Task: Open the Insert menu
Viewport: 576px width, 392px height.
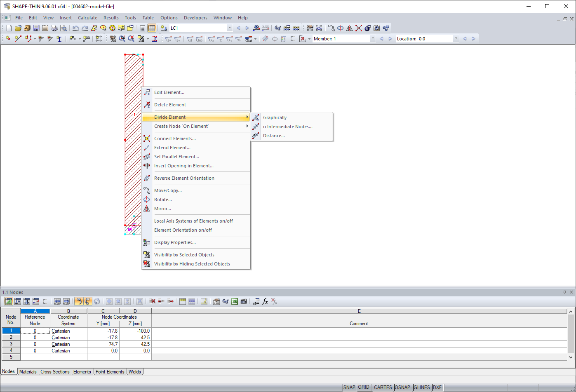Action: (x=66, y=18)
